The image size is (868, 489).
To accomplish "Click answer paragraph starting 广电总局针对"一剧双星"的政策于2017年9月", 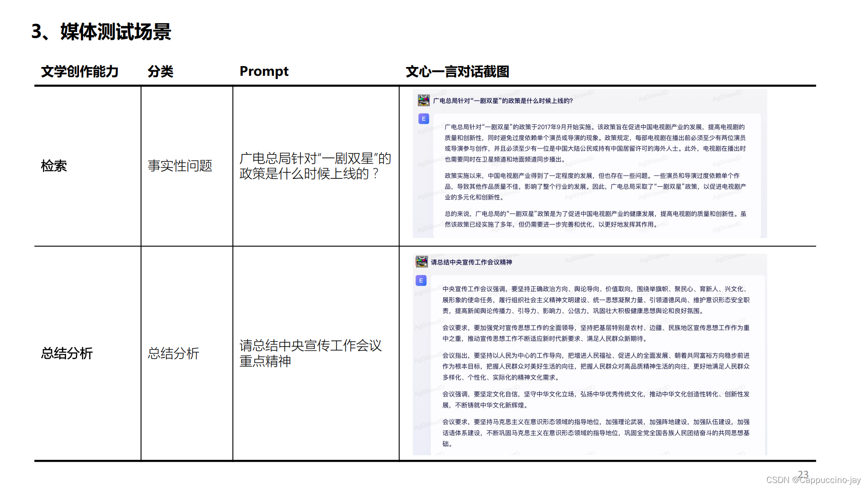I will point(595,143).
